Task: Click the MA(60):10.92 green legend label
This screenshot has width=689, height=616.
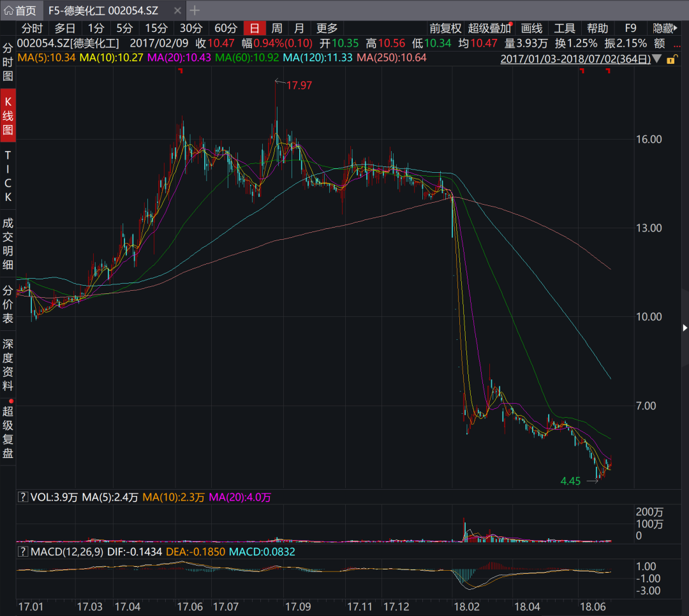Action: point(247,58)
